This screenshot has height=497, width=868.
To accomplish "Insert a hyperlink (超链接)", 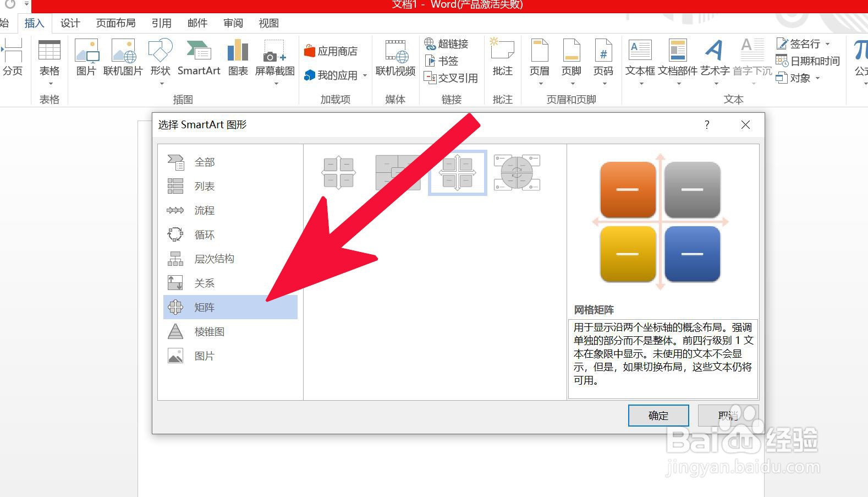I will [x=446, y=43].
